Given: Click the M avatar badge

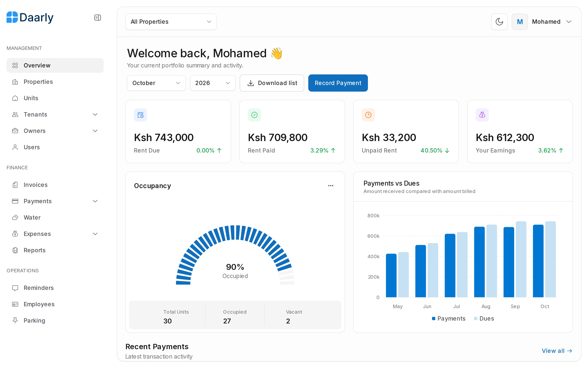Looking at the screenshot, I should [x=519, y=22].
